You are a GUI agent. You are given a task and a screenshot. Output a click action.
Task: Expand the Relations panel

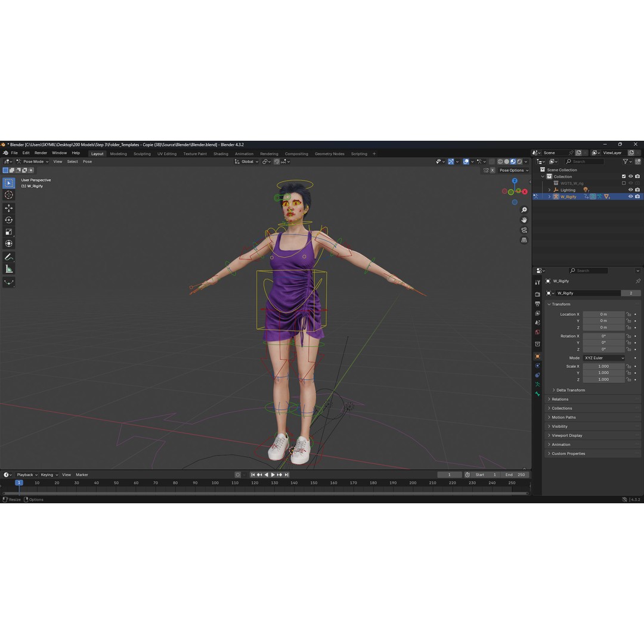(559, 399)
